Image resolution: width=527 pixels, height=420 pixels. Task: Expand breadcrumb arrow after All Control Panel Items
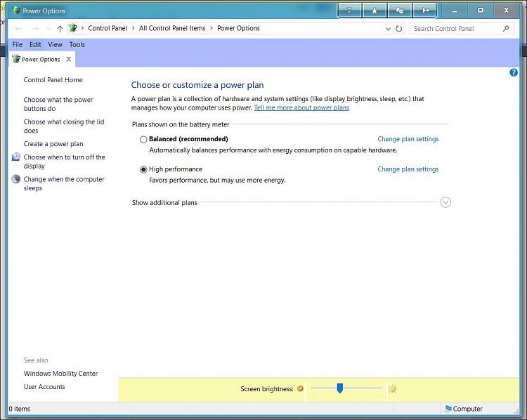(x=212, y=28)
